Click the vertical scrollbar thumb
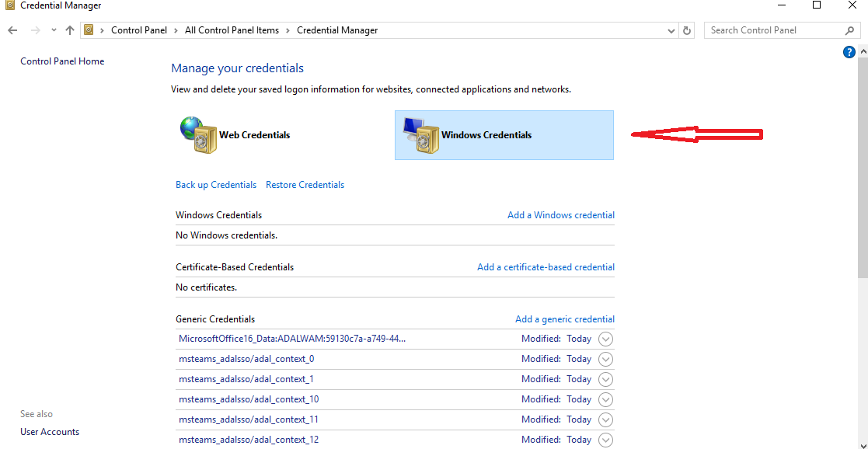 [863, 167]
